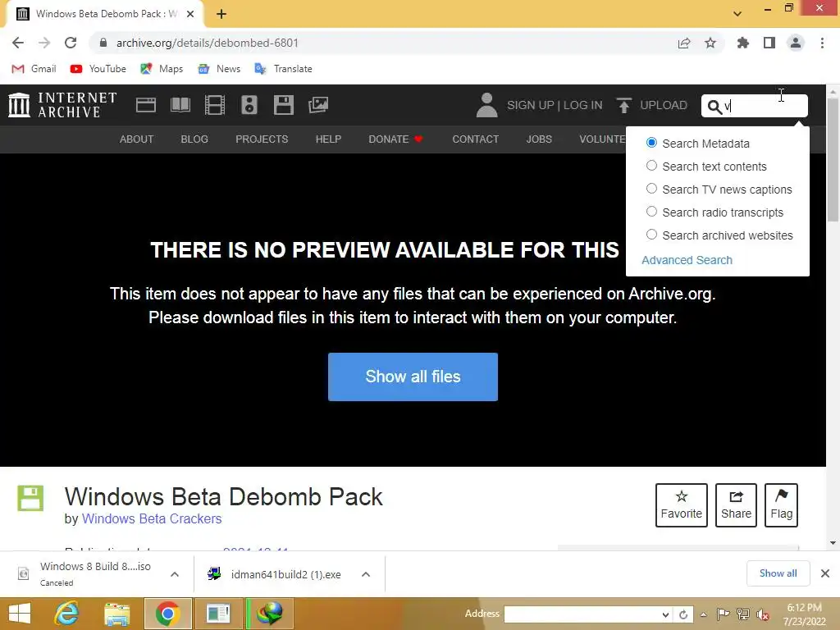The width and height of the screenshot is (840, 630).
Task: Open the YouTube bookmark
Action: 98,69
